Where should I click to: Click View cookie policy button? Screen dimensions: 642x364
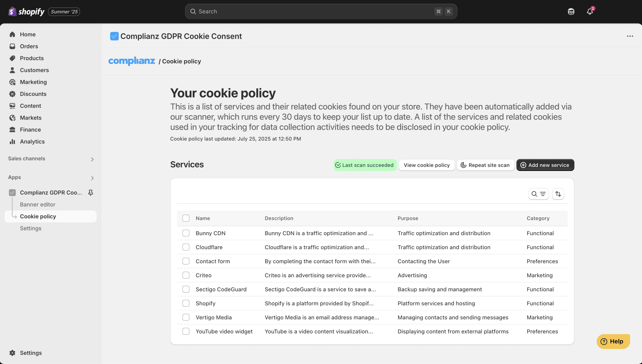coord(427,165)
